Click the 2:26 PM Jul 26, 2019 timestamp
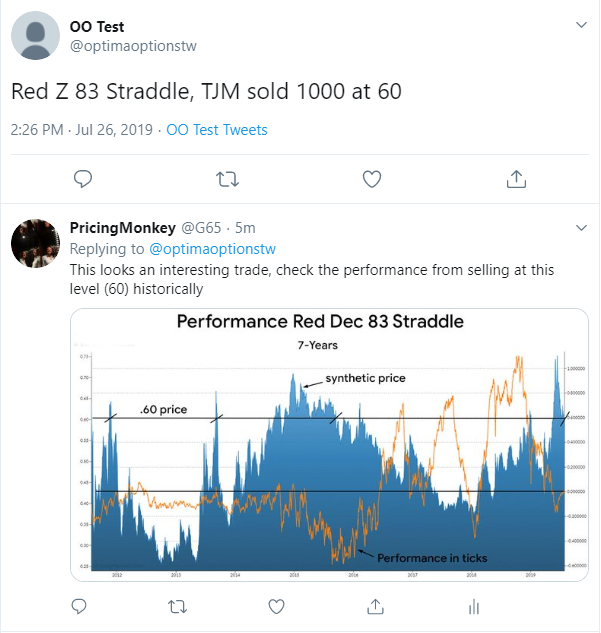Viewport: 601px width, 633px height. coord(82,130)
